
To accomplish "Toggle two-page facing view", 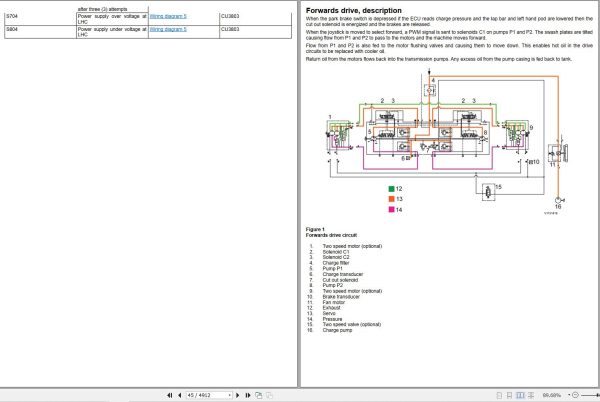I will [x=520, y=395].
